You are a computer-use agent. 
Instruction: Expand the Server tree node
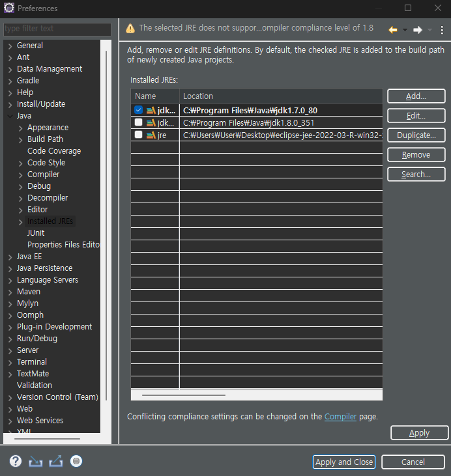click(x=10, y=351)
